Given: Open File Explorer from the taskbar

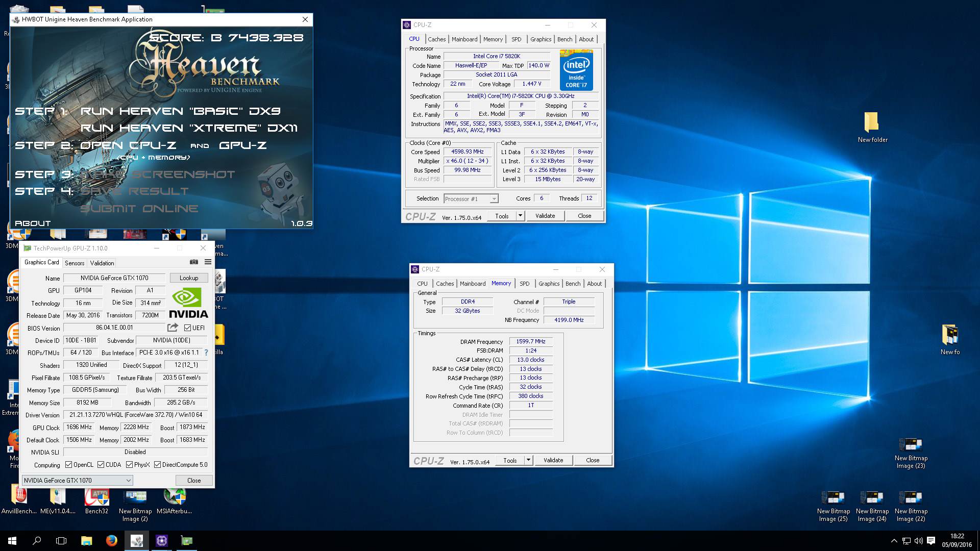Looking at the screenshot, I should point(87,541).
